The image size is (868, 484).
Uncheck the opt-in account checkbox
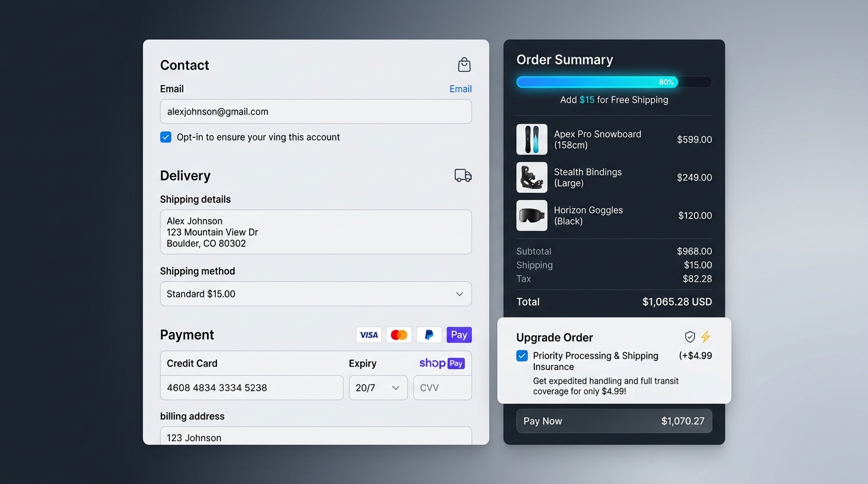(166, 137)
